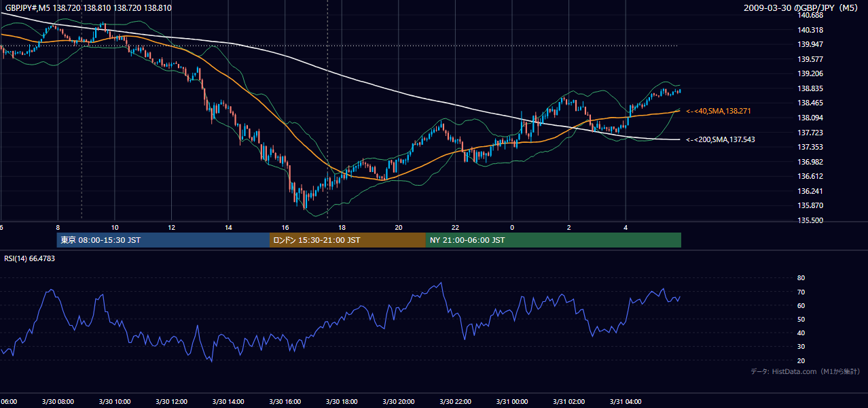The image size is (868, 408).
Task: Click price axis value 140.688
Action: 811,15
